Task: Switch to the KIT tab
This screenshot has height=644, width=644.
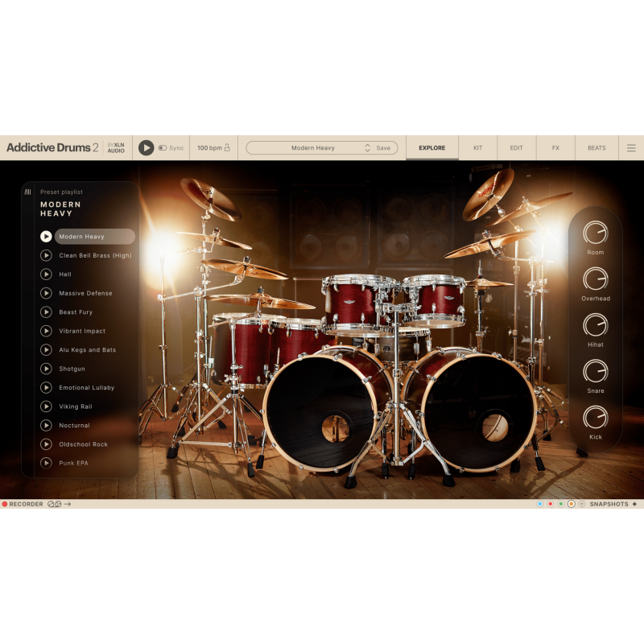Action: [x=477, y=148]
